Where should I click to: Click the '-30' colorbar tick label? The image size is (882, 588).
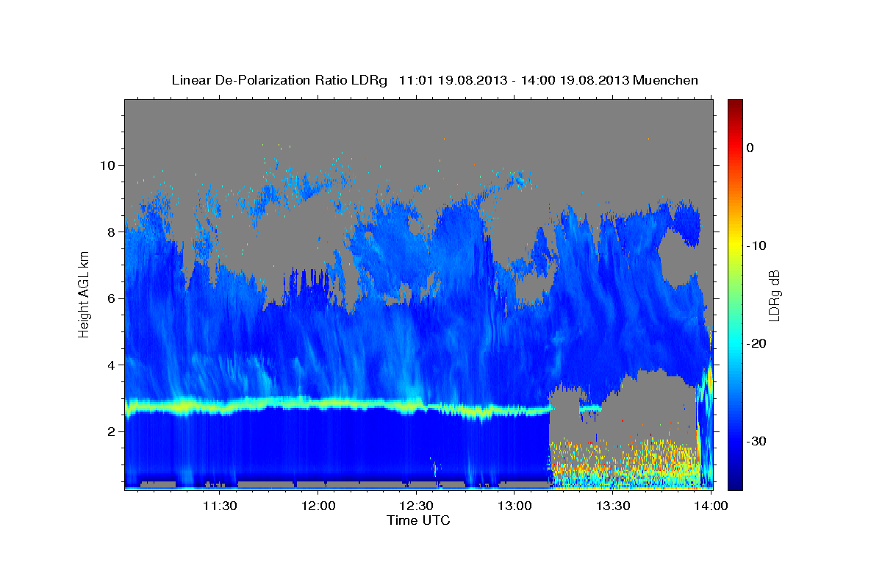click(x=757, y=441)
